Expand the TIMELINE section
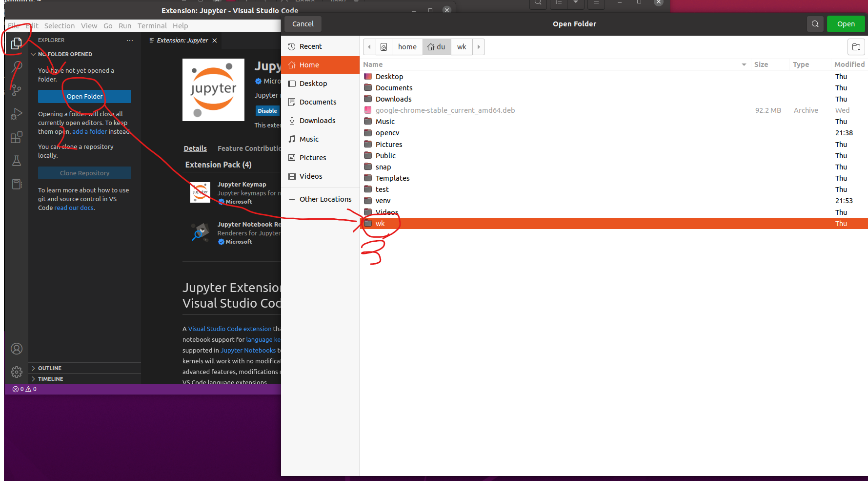 coord(84,379)
